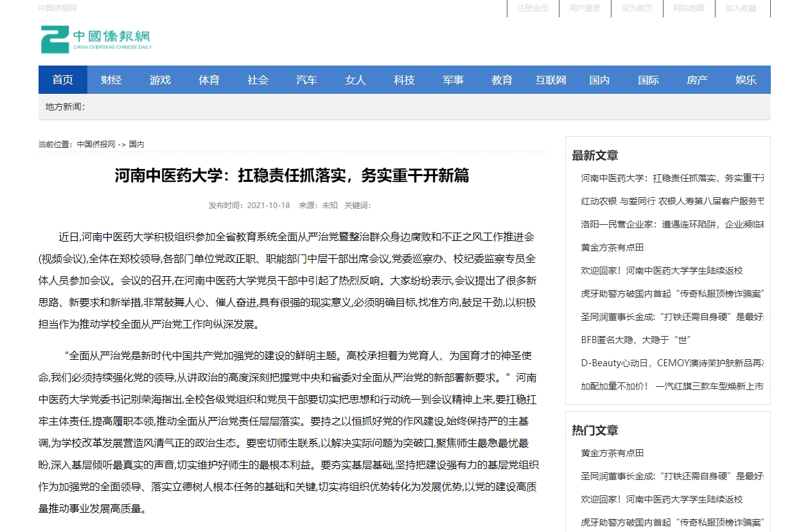Open latest article 圣同润董事长金成
Viewport: 810px width, 532px height.
[x=673, y=317]
